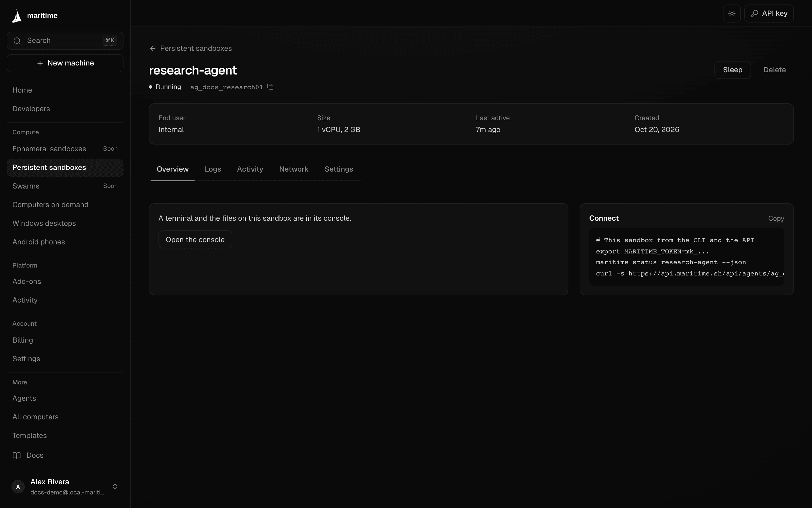
Task: Open the API key dialog
Action: point(769,14)
